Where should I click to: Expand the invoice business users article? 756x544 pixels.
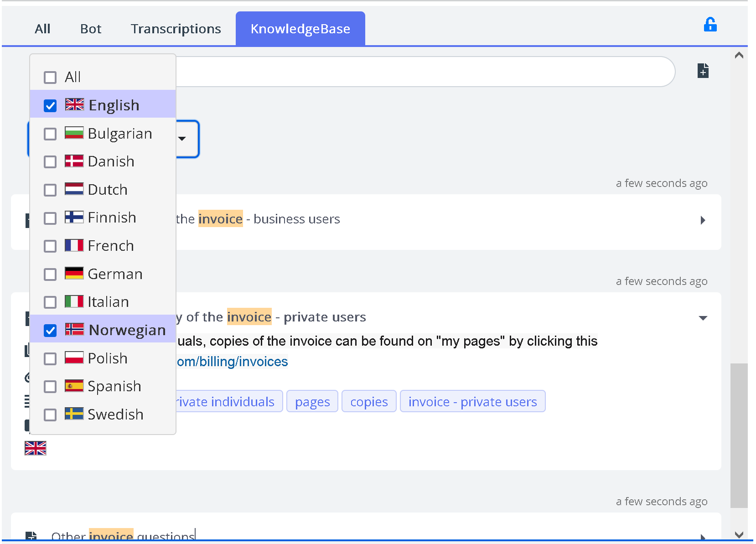[x=702, y=220]
